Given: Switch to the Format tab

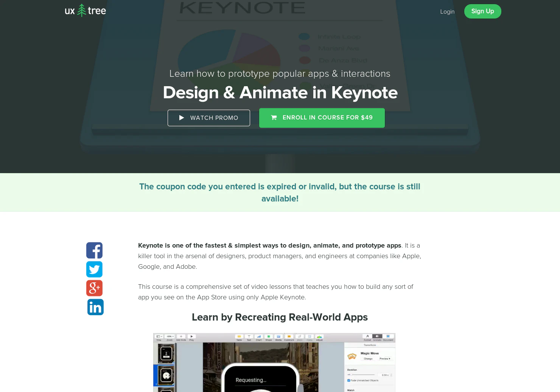Looking at the screenshot, I should [x=367, y=337].
